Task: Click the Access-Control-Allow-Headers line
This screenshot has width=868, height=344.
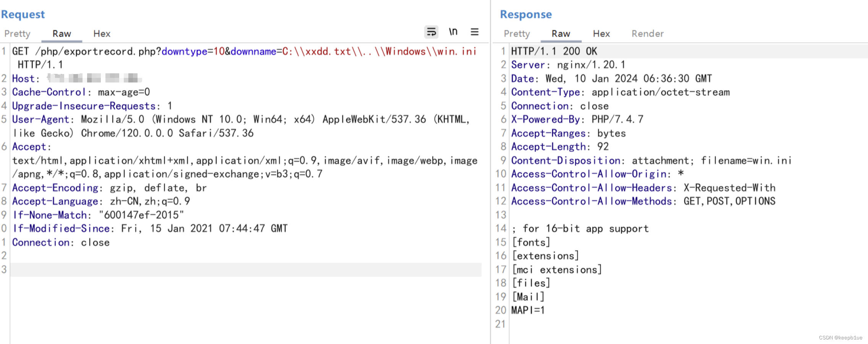Action: pos(643,188)
